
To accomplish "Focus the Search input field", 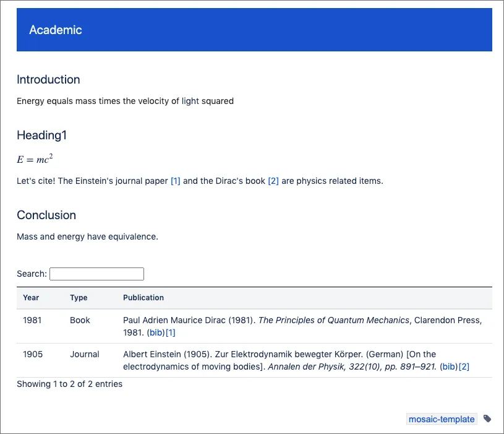I will click(x=96, y=274).
